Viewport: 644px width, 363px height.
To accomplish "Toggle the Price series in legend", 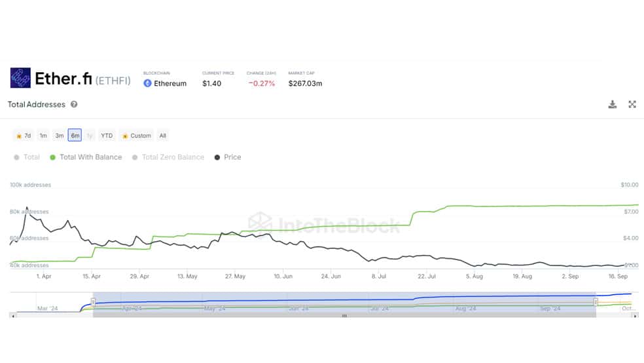I will [x=228, y=157].
